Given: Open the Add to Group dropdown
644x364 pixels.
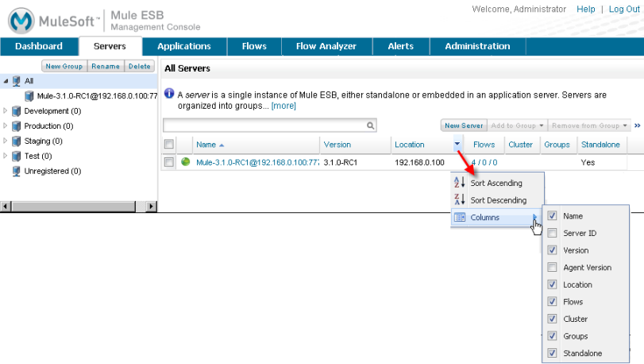Looking at the screenshot, I should tap(517, 126).
